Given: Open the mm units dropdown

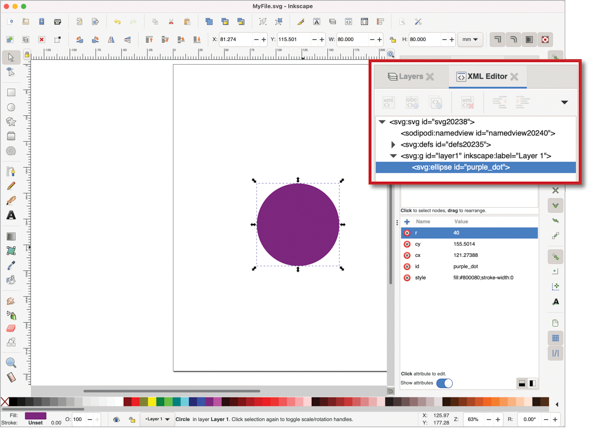Looking at the screenshot, I should click(x=470, y=39).
